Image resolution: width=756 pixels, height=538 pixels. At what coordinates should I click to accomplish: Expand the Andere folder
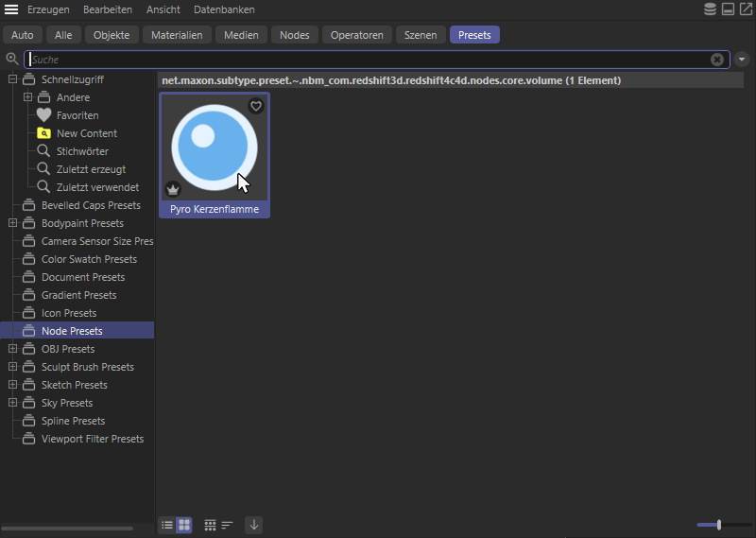28,97
